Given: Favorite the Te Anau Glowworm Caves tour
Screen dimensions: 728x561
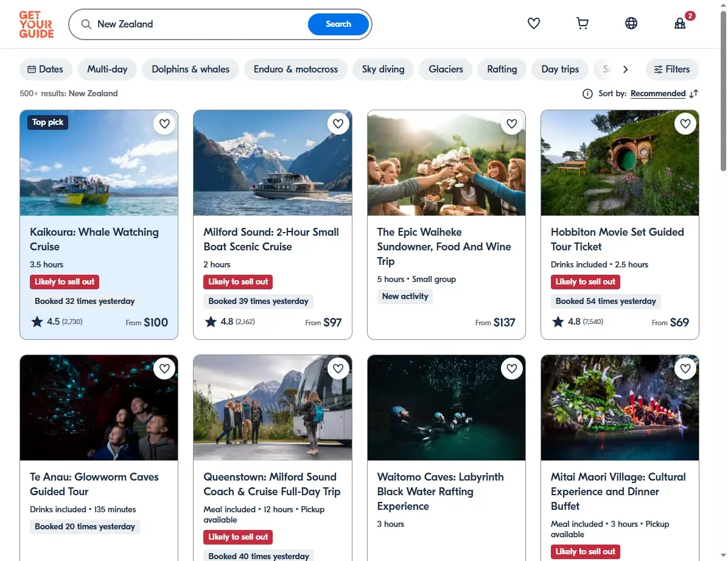Looking at the screenshot, I should [x=164, y=369].
